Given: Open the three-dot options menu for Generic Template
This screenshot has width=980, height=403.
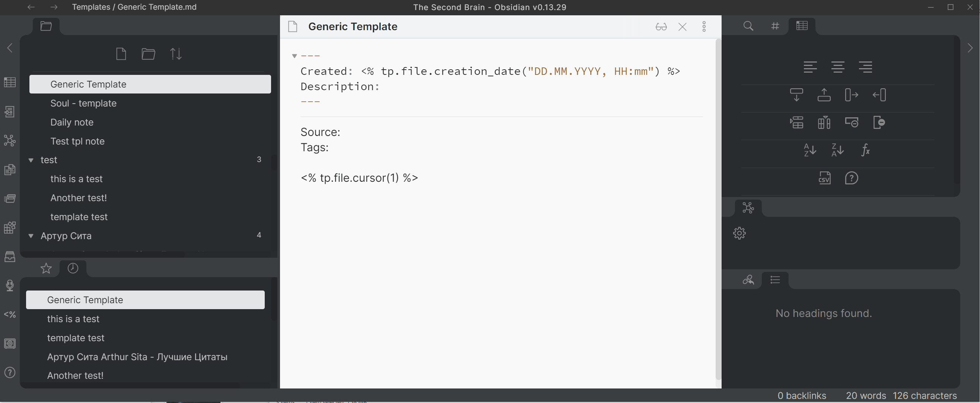Looking at the screenshot, I should pyautogui.click(x=704, y=27).
